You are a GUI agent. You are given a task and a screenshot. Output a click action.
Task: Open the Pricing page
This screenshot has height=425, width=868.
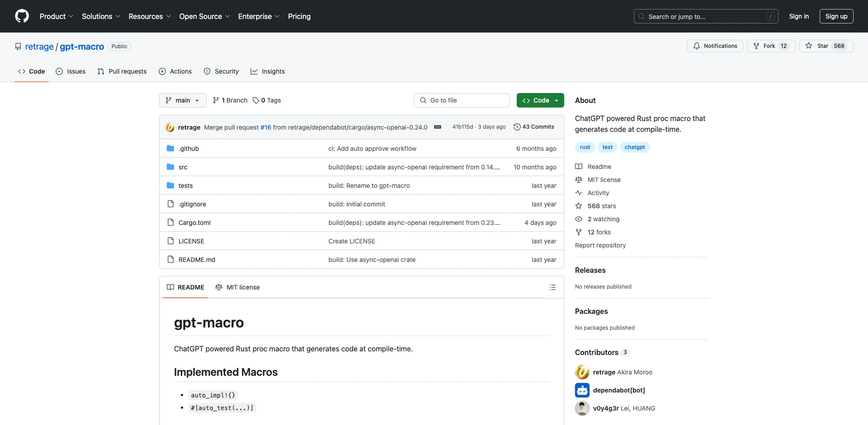(299, 16)
